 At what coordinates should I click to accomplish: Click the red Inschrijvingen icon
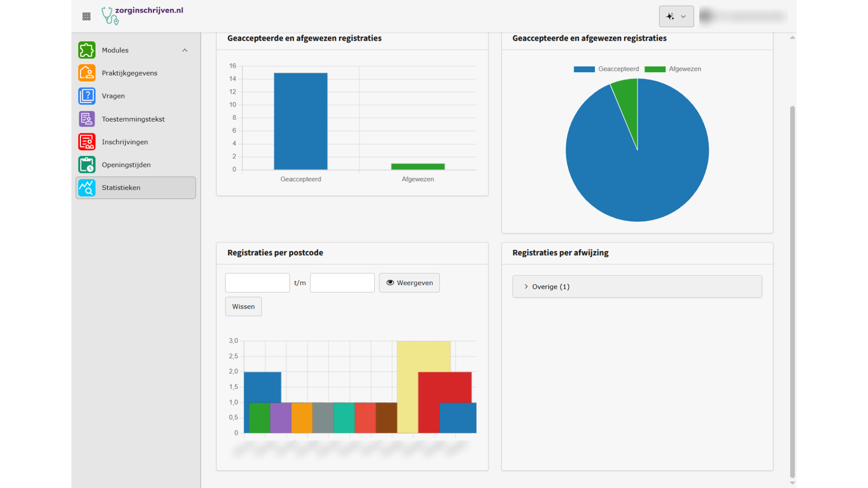87,142
